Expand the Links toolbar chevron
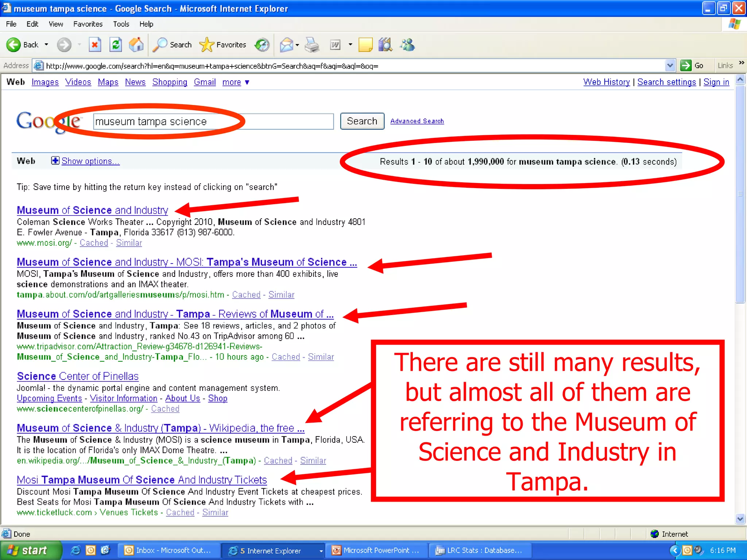 [741, 63]
